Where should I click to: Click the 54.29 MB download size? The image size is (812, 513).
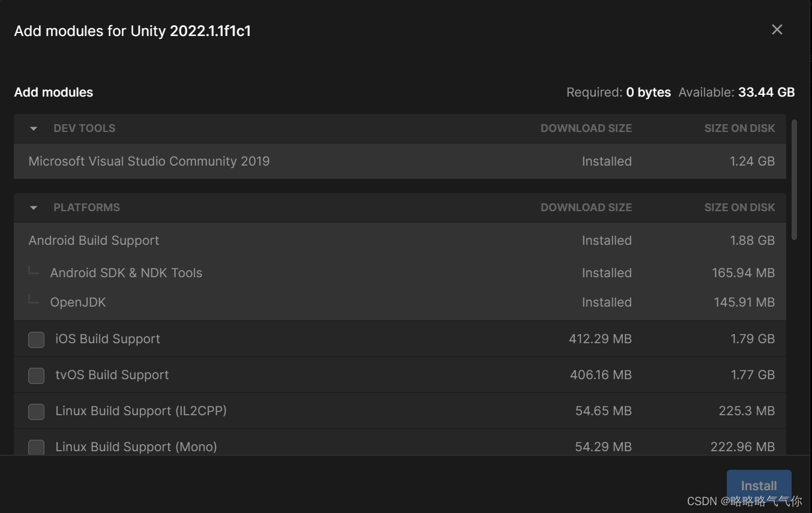(x=603, y=447)
